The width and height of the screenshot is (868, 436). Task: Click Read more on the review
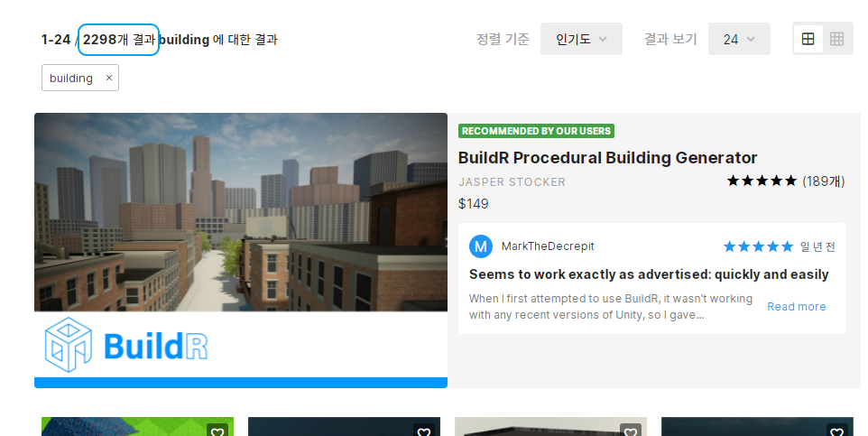click(796, 306)
